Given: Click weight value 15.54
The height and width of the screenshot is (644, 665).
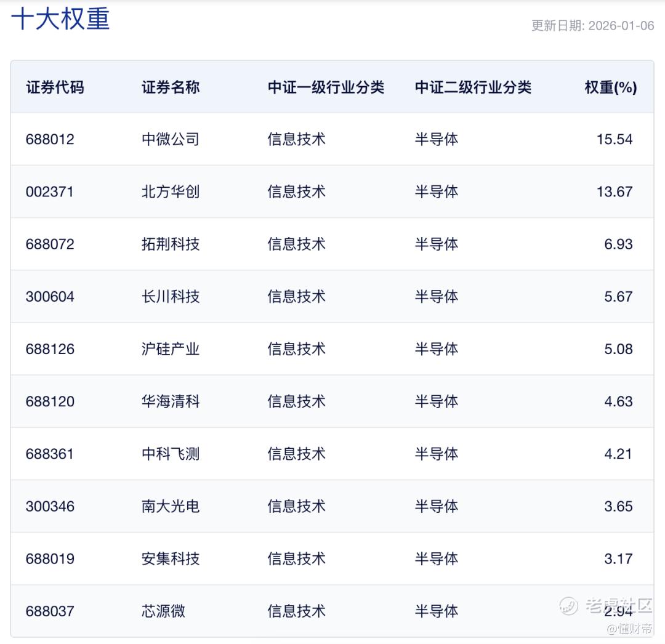Looking at the screenshot, I should tap(615, 139).
